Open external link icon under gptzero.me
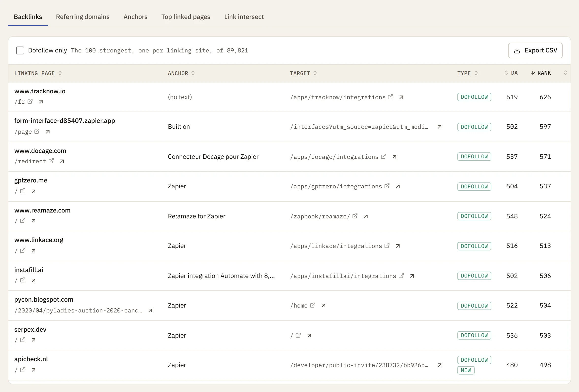This screenshot has height=392, width=579. (x=23, y=191)
